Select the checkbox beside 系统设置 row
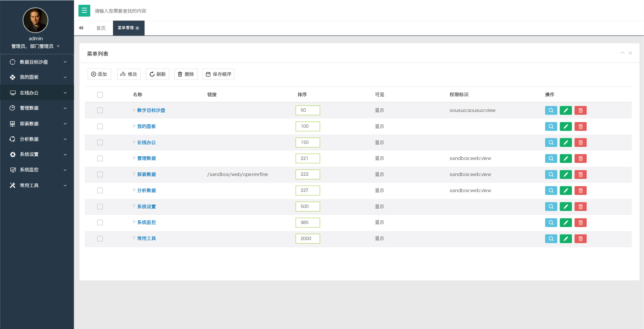Image resolution: width=644 pixels, height=329 pixels. point(100,207)
